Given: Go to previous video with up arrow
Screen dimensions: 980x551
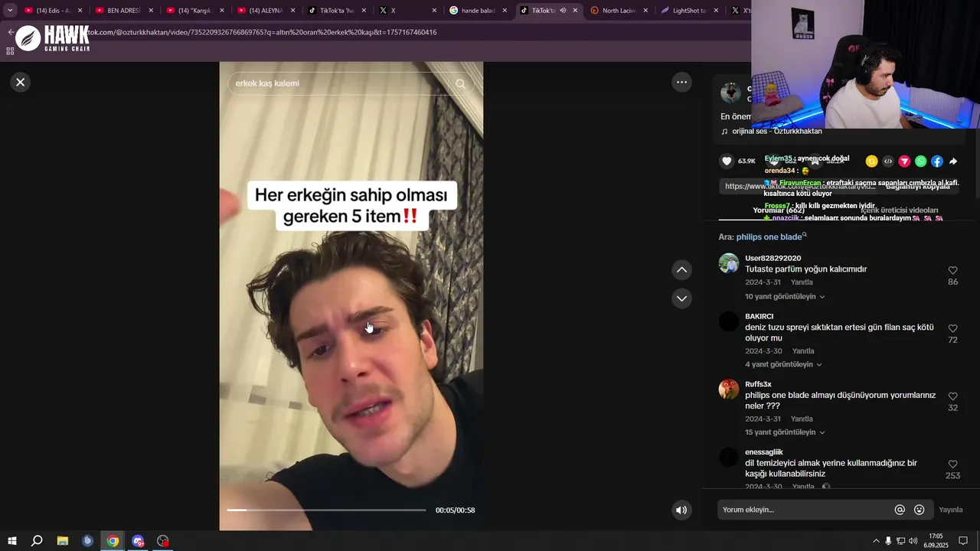Looking at the screenshot, I should (681, 269).
